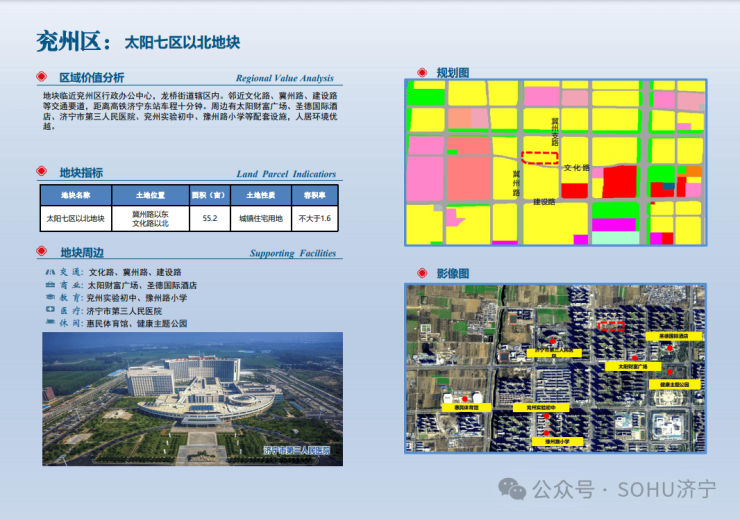The image size is (740, 519).
Task: Click the red dashed parcel outline on planning map
Action: click(x=539, y=158)
